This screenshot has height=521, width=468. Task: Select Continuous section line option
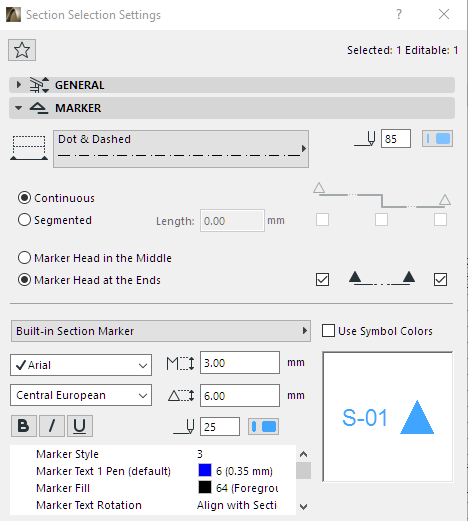pos(56,198)
